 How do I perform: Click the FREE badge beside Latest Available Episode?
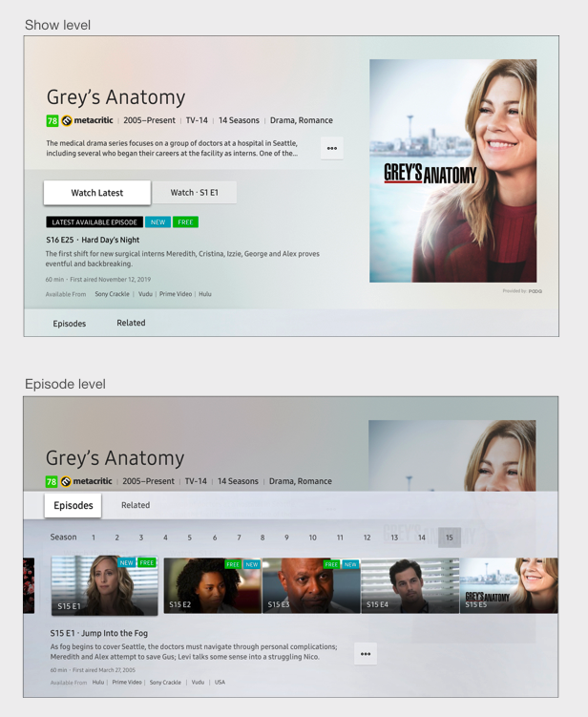[185, 222]
